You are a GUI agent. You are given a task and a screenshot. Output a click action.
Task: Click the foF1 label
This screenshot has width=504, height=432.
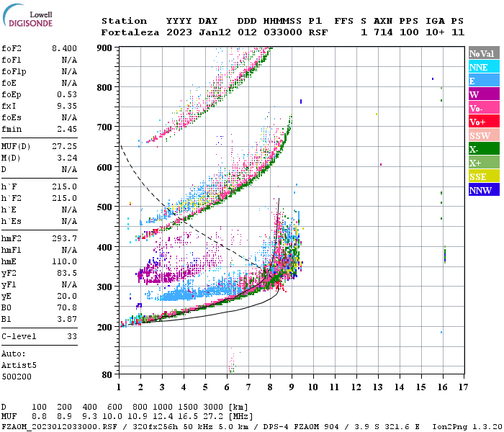point(12,60)
